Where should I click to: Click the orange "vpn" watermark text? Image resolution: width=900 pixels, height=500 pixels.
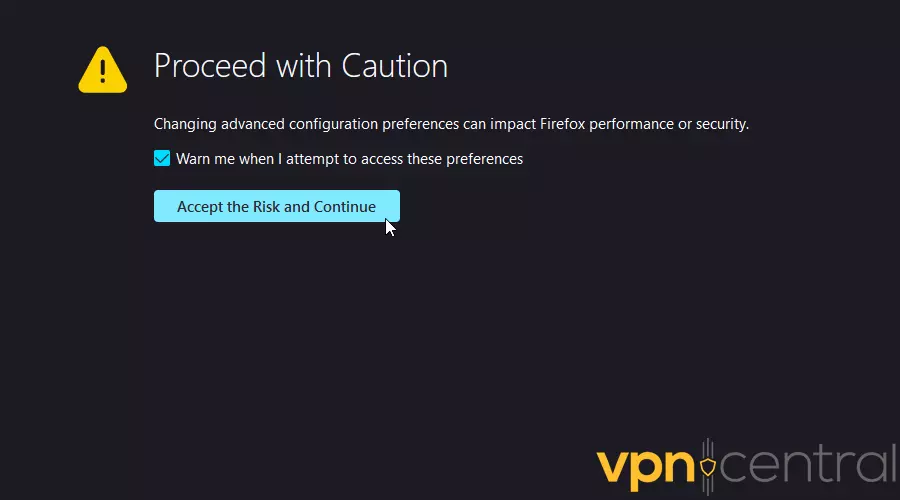(643, 468)
